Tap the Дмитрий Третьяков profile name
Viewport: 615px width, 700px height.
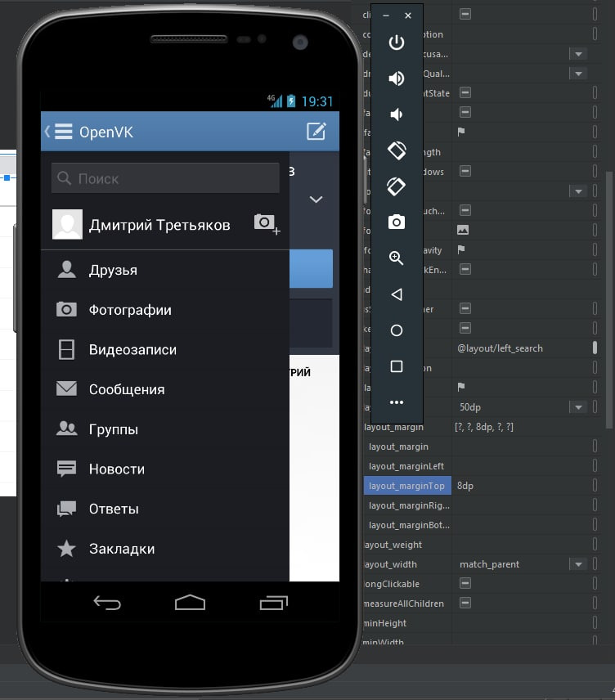point(159,225)
